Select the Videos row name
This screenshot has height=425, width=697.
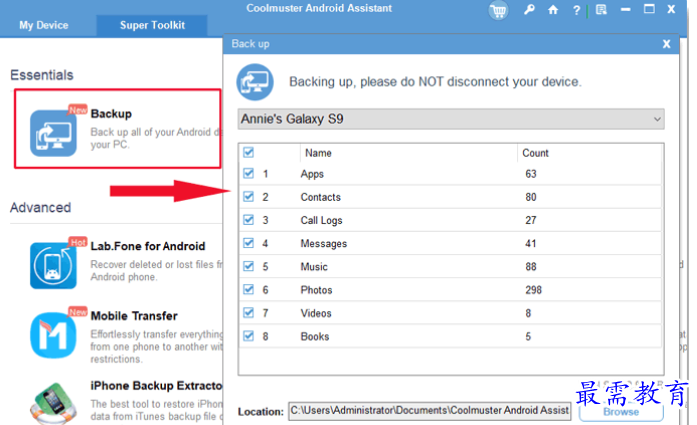click(x=316, y=313)
